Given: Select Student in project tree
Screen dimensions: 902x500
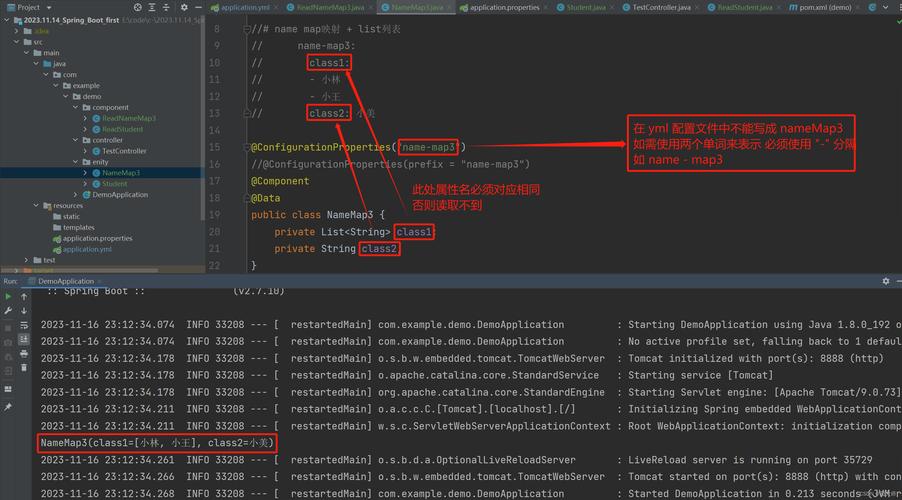Looking at the screenshot, I should pos(114,184).
